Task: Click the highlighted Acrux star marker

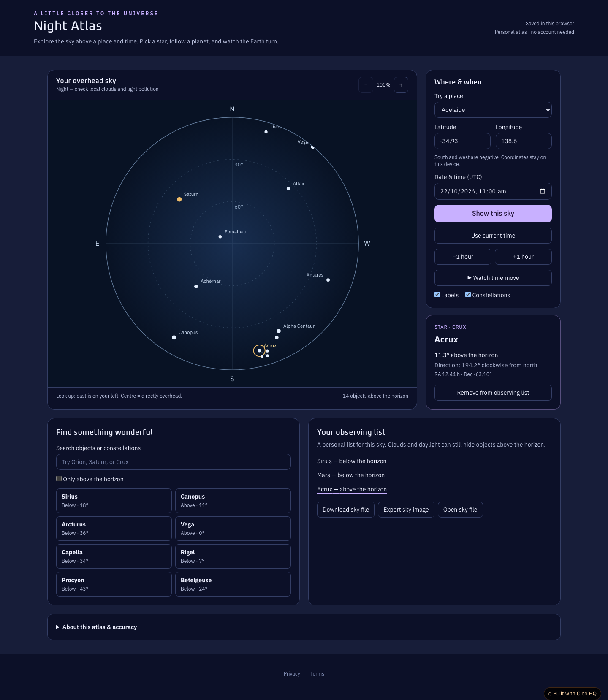Action: (259, 350)
